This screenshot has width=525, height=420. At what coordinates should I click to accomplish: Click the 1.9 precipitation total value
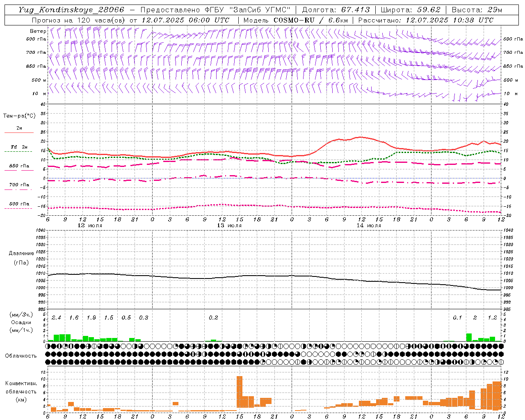91,318
